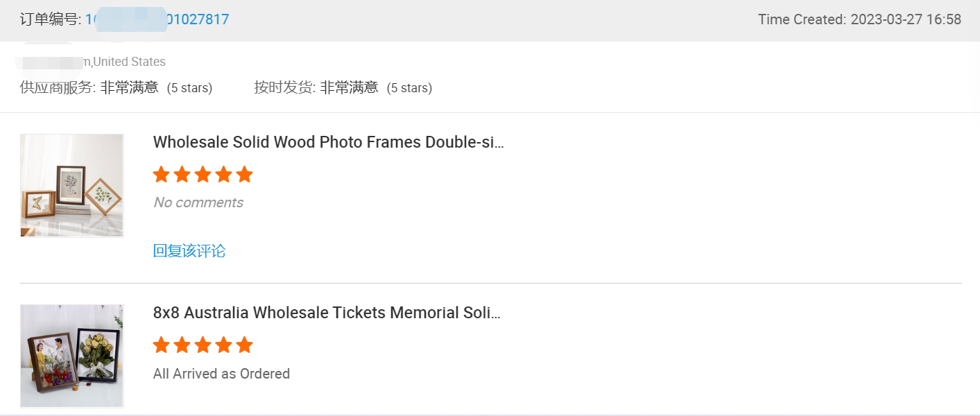Click the 回复该评论 reply link

pyautogui.click(x=189, y=251)
